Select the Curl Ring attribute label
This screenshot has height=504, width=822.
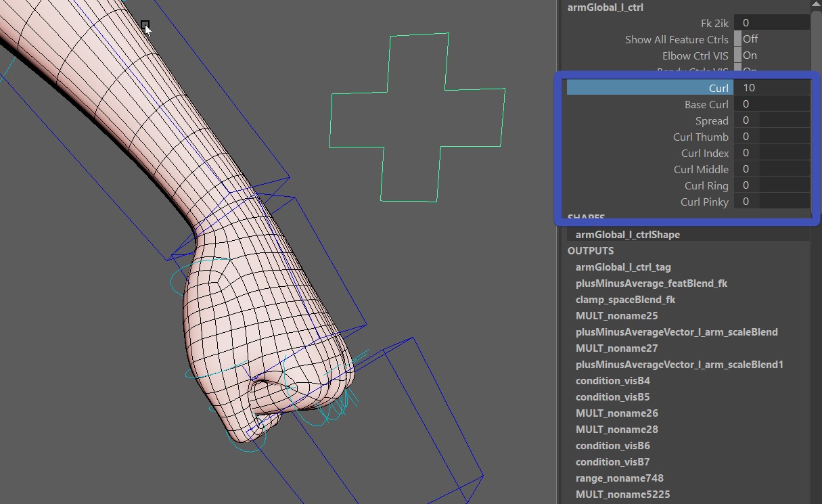[706, 185]
